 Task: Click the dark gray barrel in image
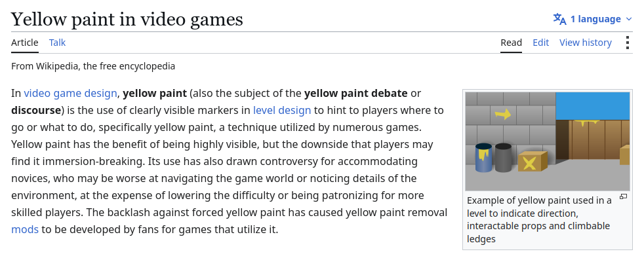click(503, 158)
